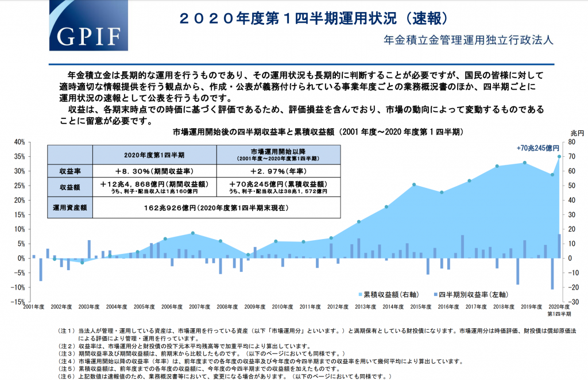Click the 収益率 row header in the table
Viewport: 588px width, 381px height.
click(x=69, y=171)
